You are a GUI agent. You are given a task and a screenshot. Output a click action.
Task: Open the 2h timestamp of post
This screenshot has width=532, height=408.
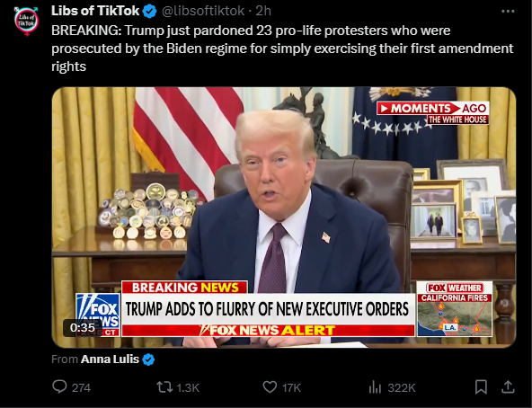(x=263, y=11)
